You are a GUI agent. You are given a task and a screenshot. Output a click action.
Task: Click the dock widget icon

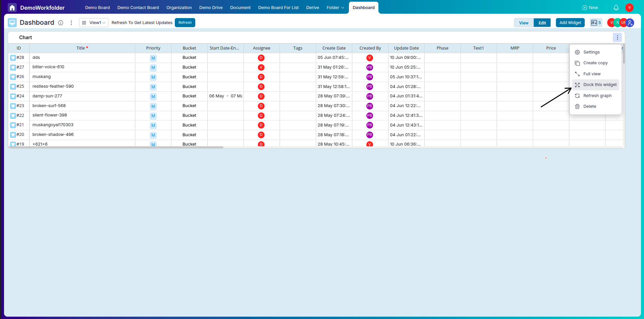(577, 85)
